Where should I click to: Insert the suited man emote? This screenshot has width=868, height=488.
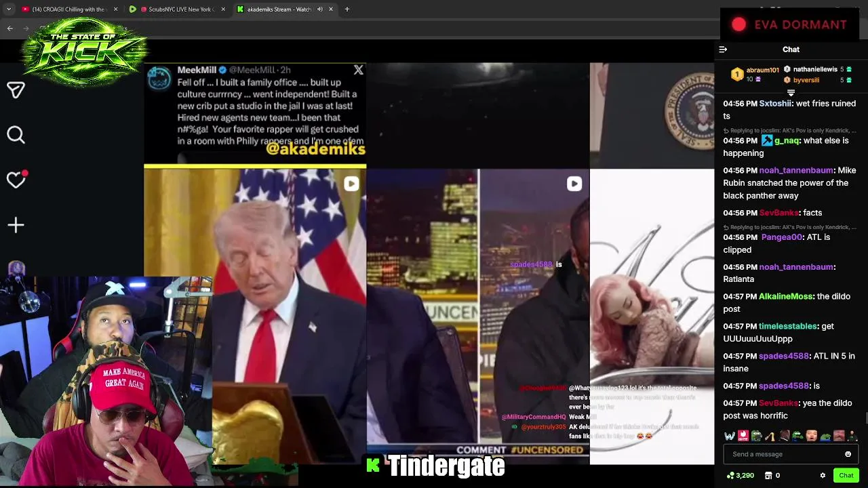click(x=785, y=436)
